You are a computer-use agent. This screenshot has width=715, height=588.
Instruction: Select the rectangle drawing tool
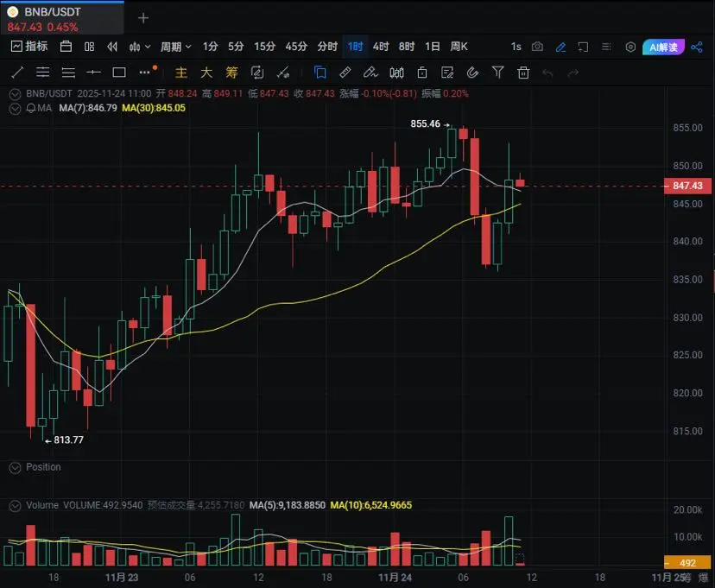(x=119, y=73)
